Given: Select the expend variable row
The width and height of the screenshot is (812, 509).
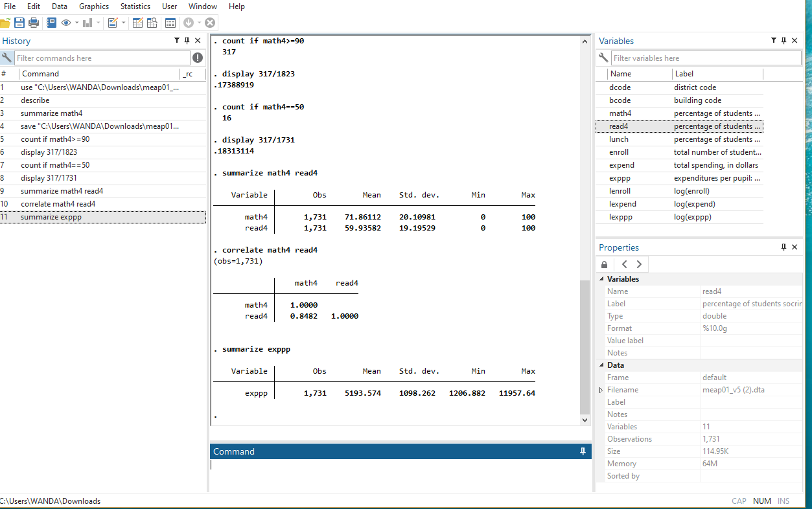Looking at the screenshot, I should point(679,165).
